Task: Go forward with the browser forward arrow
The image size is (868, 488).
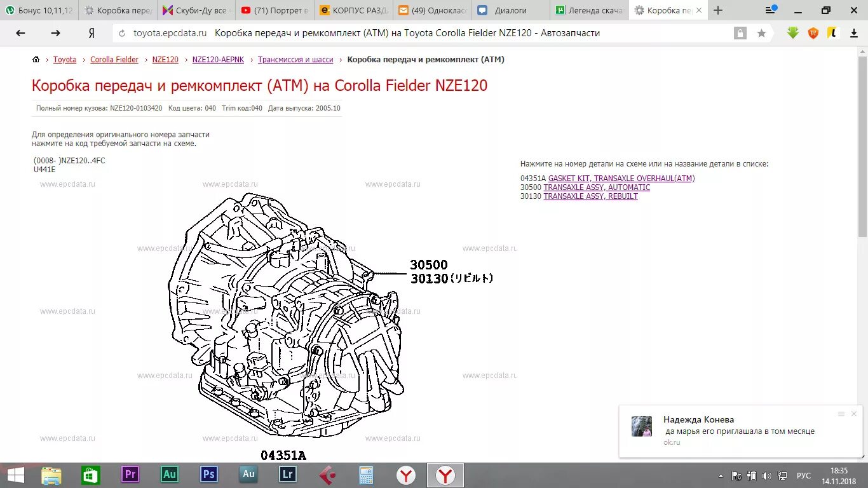Action: click(x=56, y=33)
